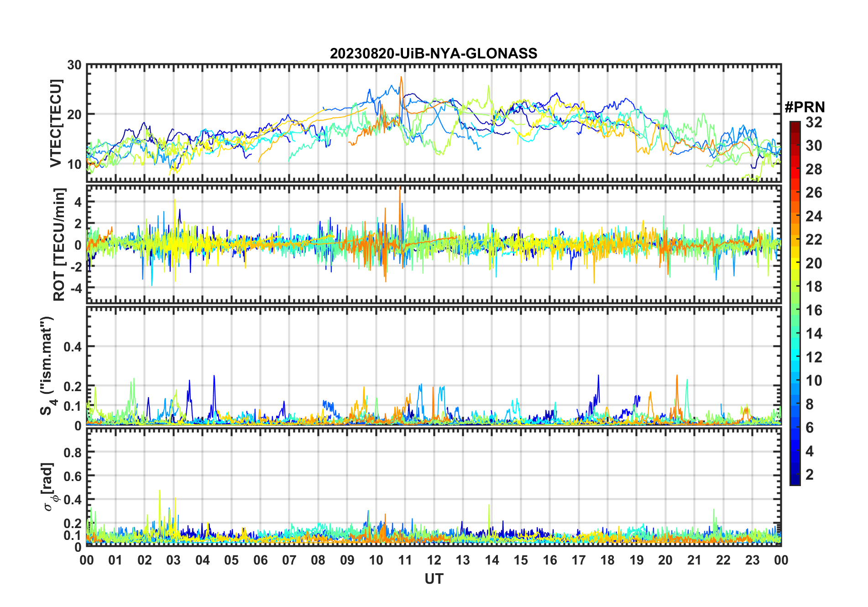This screenshot has height=607, width=868.
Task: Click ROT axis tick label 4
Action: tap(78, 202)
